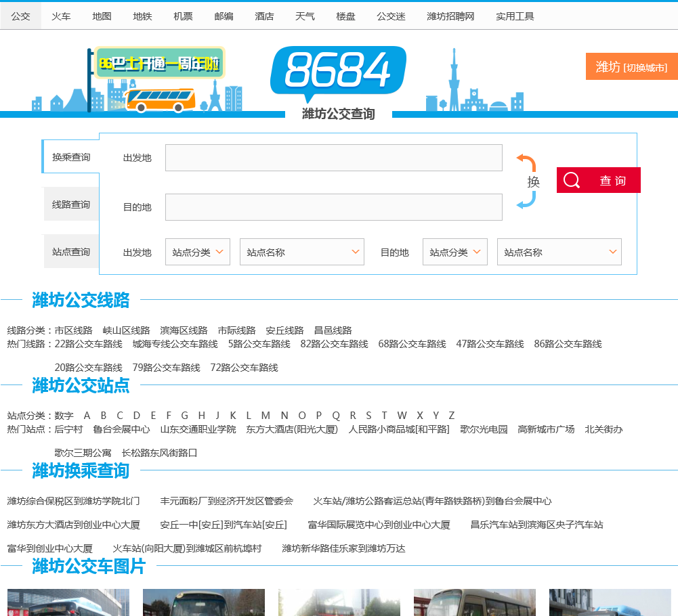
Task: Open the 高新城市广场 station link
Action: tap(546, 429)
